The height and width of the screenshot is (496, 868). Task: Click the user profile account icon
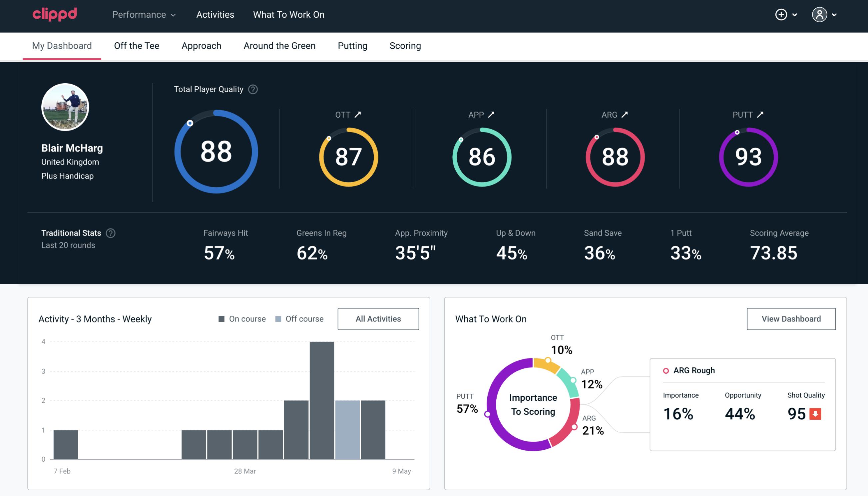820,15
